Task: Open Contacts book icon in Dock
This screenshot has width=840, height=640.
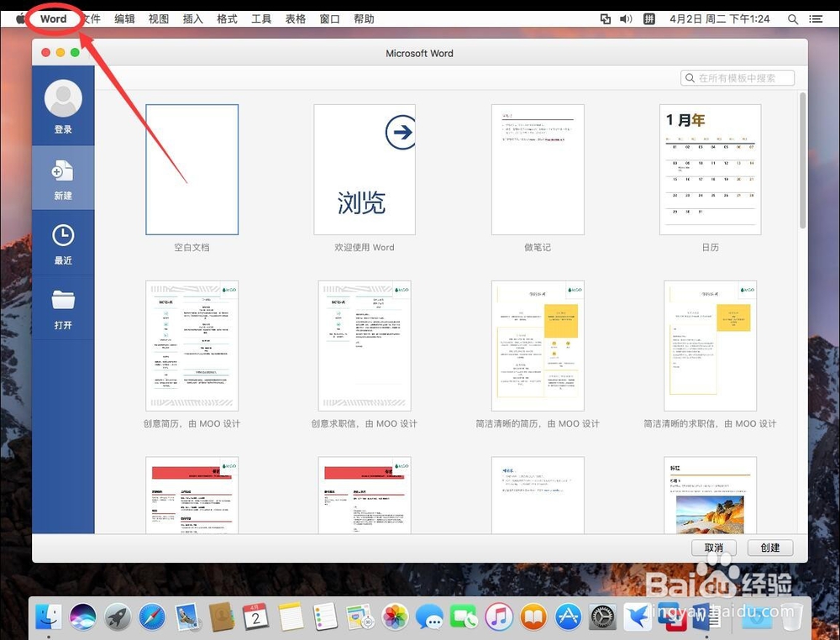Action: (221, 617)
